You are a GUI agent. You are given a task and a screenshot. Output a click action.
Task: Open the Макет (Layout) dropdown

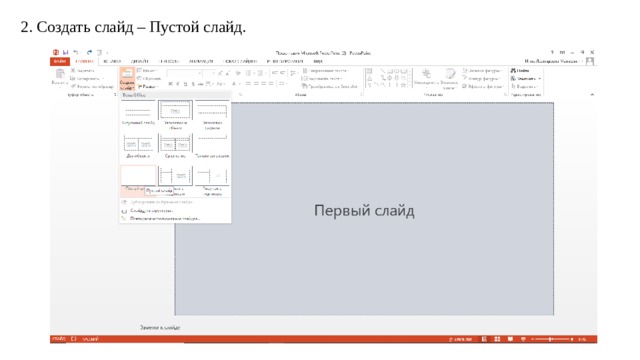coord(147,71)
